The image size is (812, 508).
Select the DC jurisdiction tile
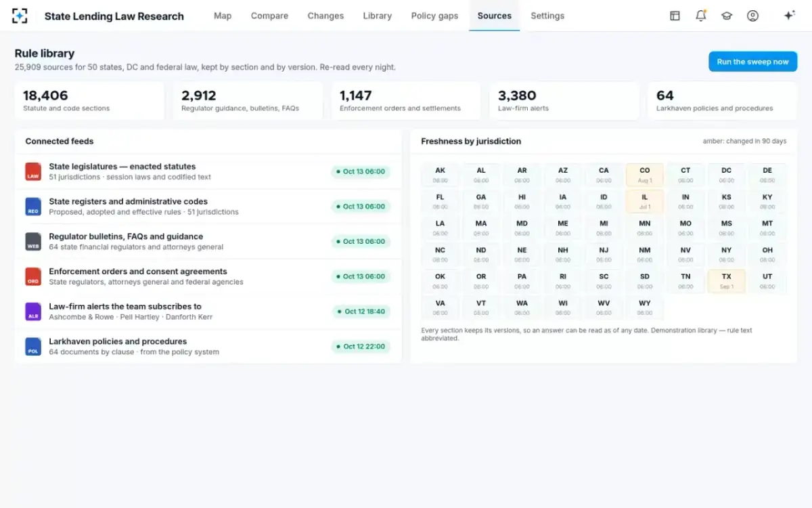click(726, 175)
